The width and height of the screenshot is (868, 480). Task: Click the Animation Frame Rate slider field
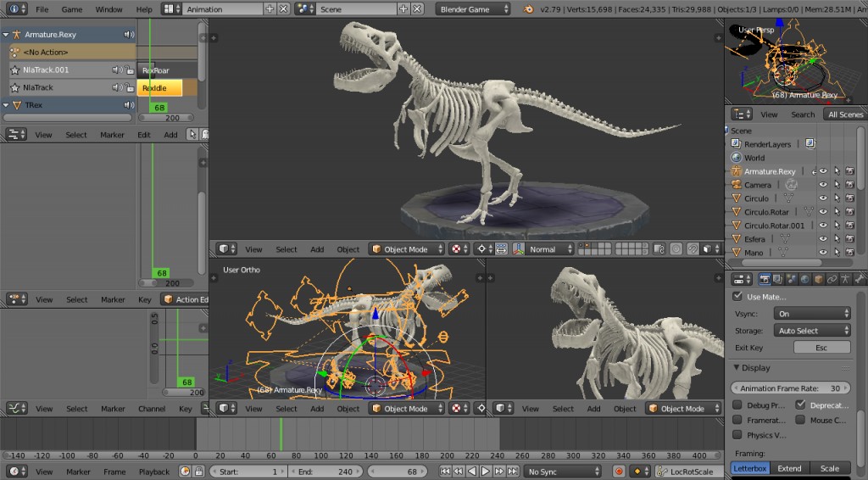click(790, 388)
